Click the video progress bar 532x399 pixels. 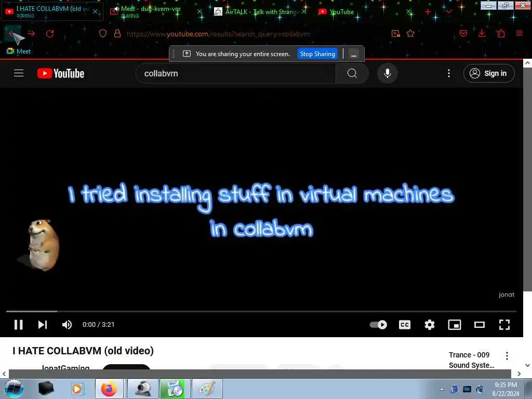pos(261,311)
